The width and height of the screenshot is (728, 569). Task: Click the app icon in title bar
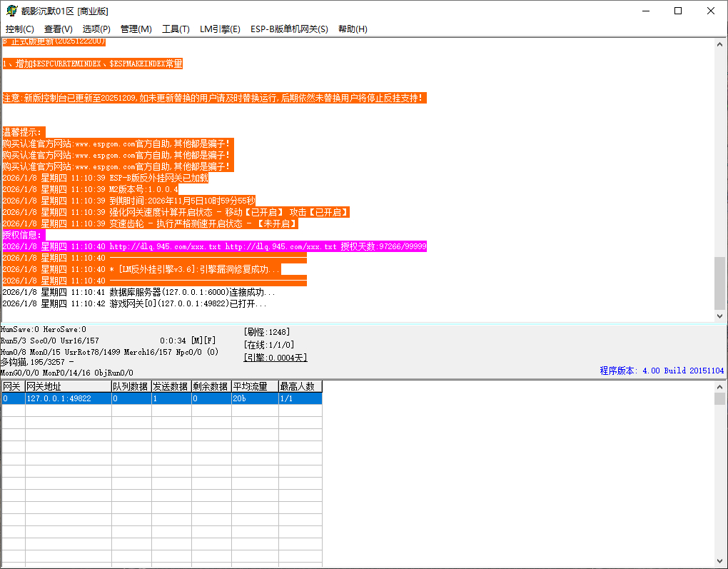pyautogui.click(x=11, y=11)
